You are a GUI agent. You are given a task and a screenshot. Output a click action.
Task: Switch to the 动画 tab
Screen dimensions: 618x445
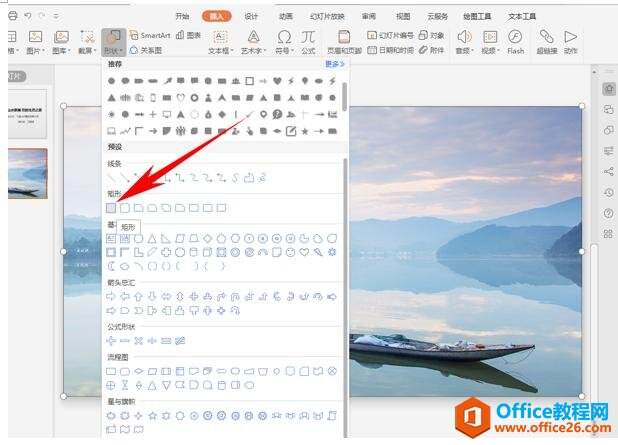point(286,16)
